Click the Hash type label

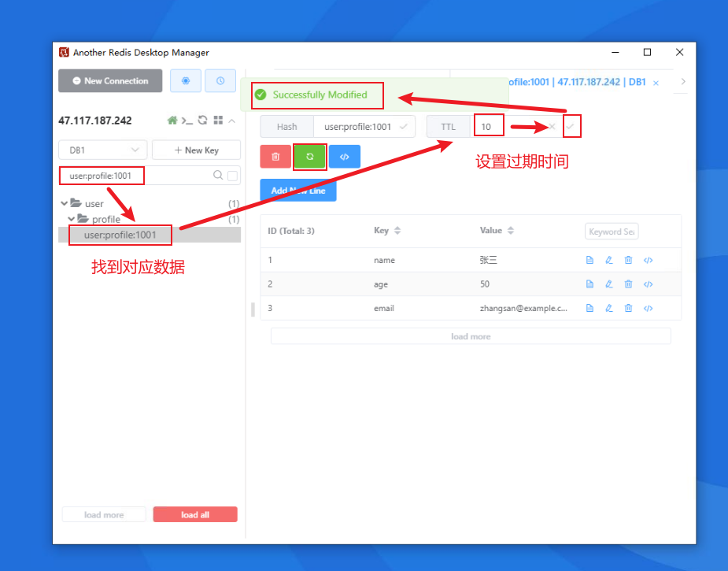point(287,127)
